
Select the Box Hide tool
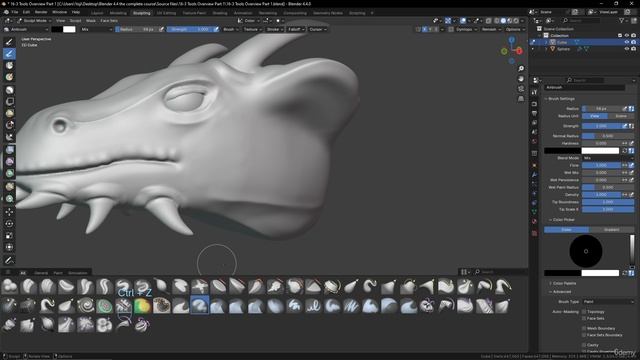coord(9,102)
